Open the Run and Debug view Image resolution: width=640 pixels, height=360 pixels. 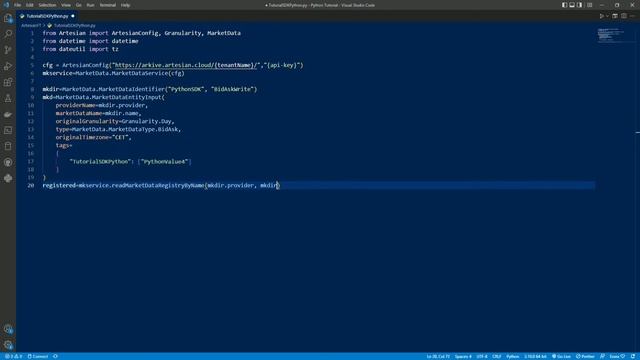[8, 66]
